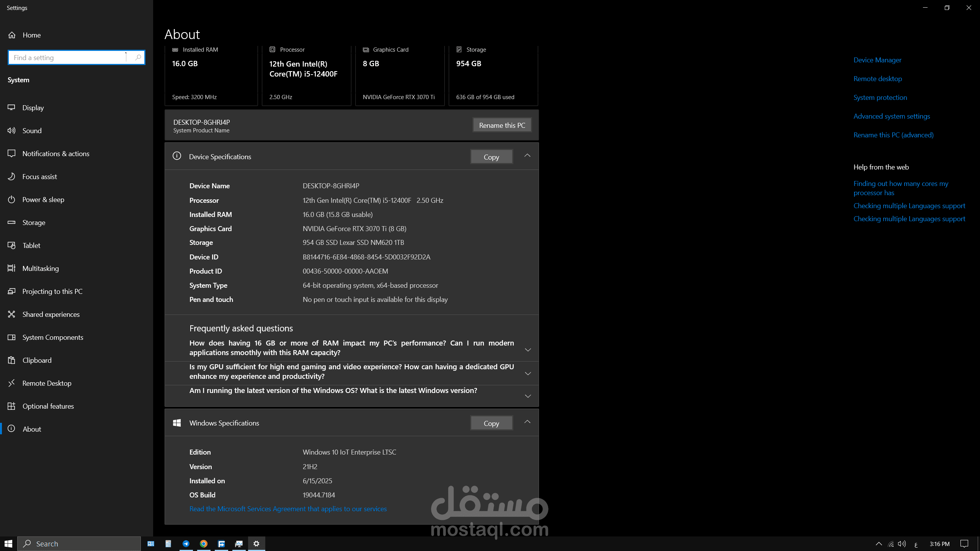Open the Windows Start button
The width and height of the screenshot is (980, 551).
pyautogui.click(x=8, y=544)
